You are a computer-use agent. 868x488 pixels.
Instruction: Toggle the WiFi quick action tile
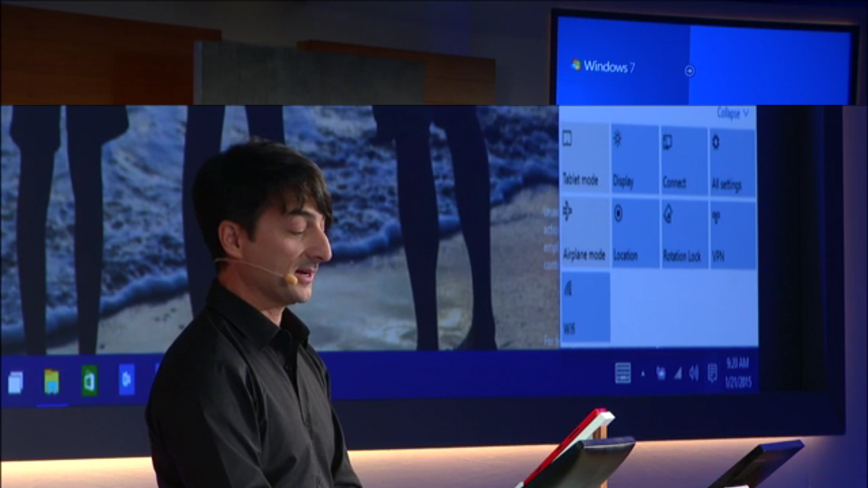[585, 307]
